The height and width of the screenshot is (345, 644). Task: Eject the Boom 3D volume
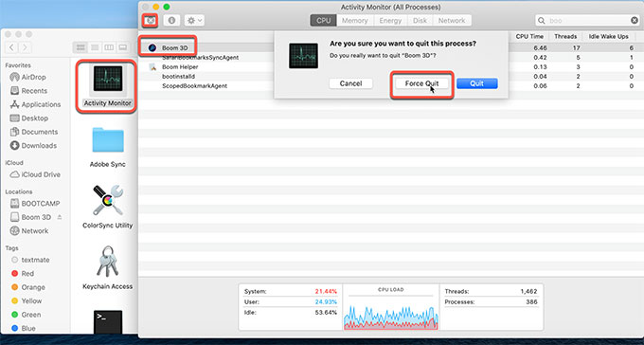click(x=60, y=217)
